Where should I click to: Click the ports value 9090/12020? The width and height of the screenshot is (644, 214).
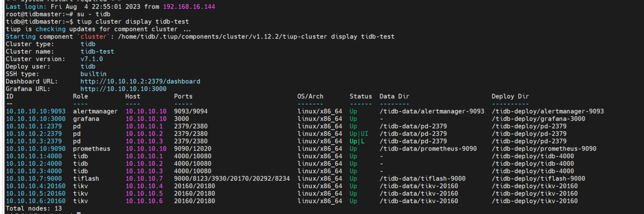tap(193, 149)
